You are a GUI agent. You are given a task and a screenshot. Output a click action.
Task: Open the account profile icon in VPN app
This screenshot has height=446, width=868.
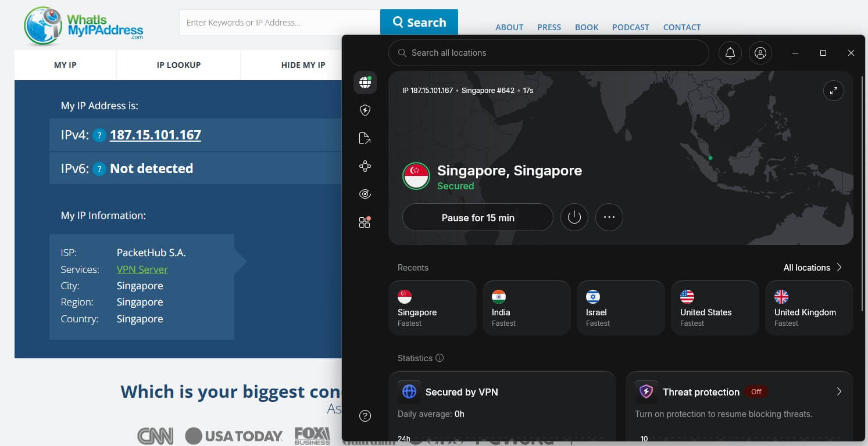click(x=760, y=53)
